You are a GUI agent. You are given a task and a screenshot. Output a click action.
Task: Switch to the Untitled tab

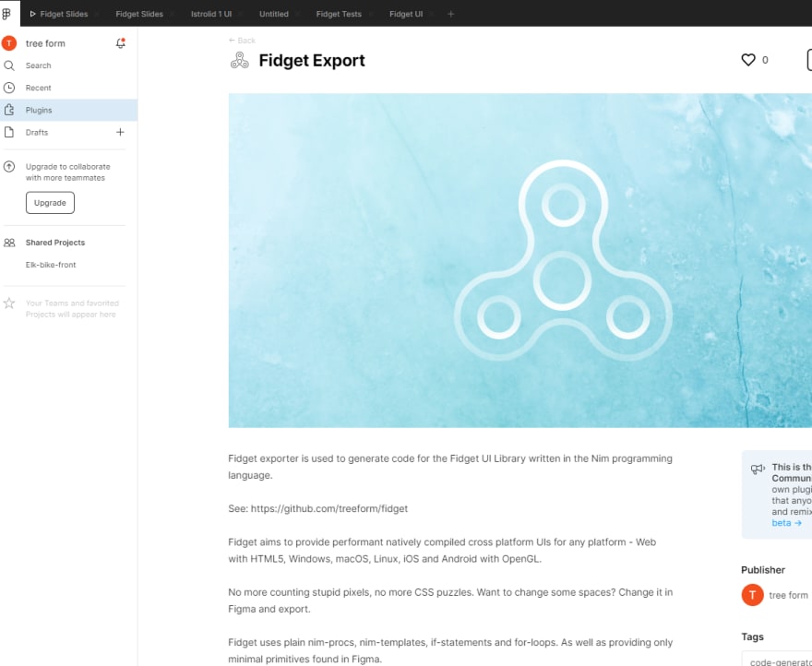pyautogui.click(x=274, y=14)
